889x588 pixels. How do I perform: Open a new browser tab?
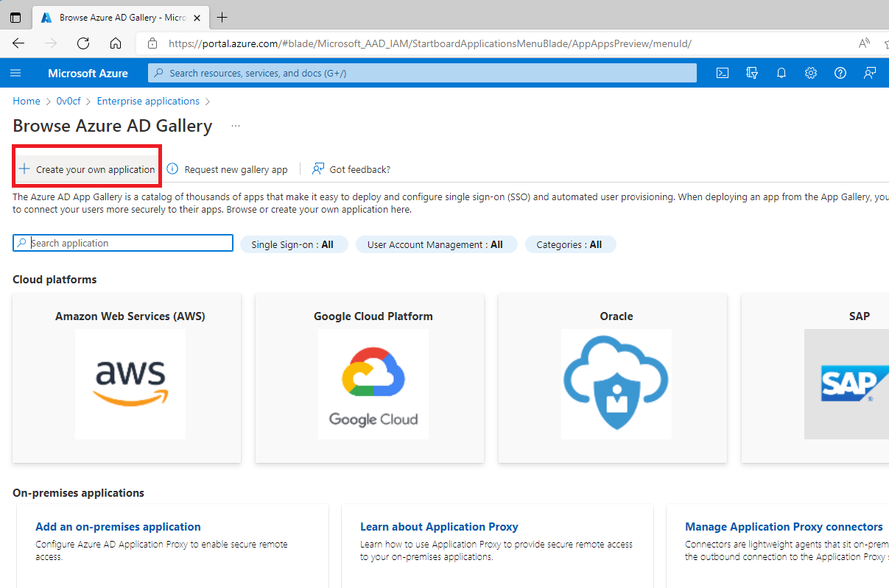(222, 17)
